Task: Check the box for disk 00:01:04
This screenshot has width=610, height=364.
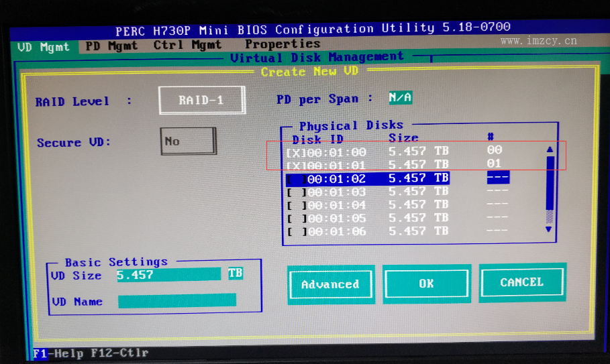Action: click(297, 206)
